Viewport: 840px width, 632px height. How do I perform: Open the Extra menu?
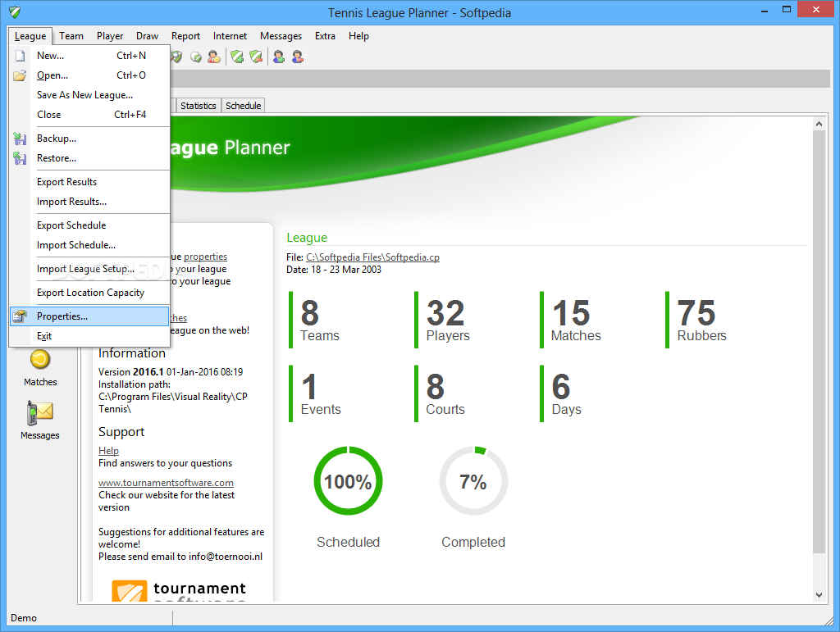[325, 36]
